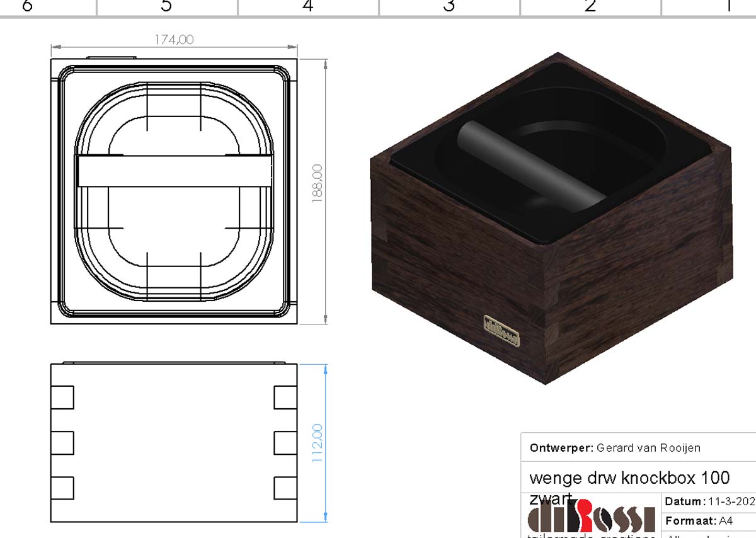756x538 pixels.
Task: Click zone column 3 in the border
Action: click(449, 7)
